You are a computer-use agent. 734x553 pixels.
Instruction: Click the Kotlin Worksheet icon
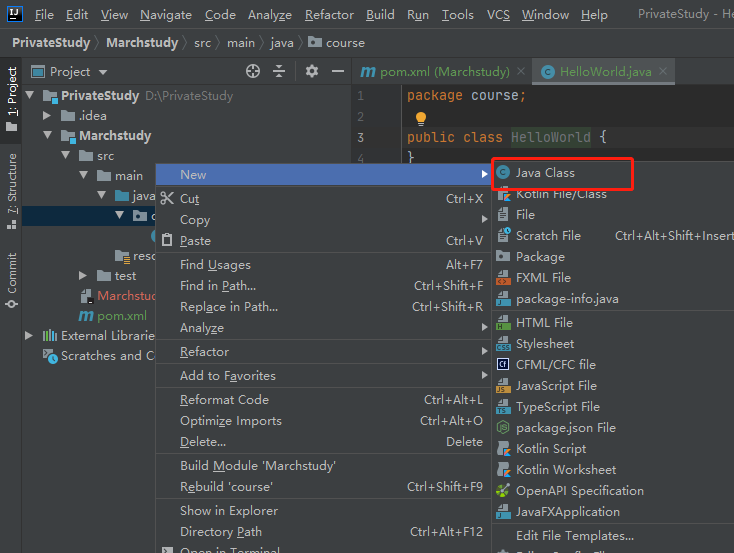(503, 469)
